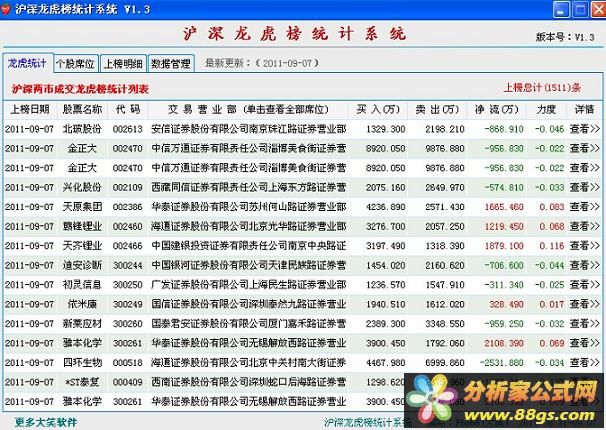
Task: Click 广发证券 上海民生路 trading seat
Action: click(249, 285)
